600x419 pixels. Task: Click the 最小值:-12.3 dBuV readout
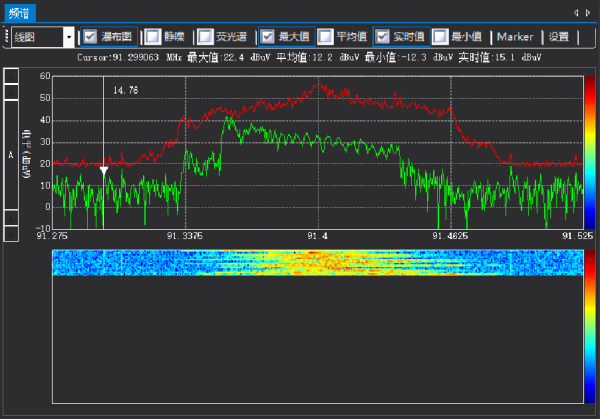pos(409,58)
